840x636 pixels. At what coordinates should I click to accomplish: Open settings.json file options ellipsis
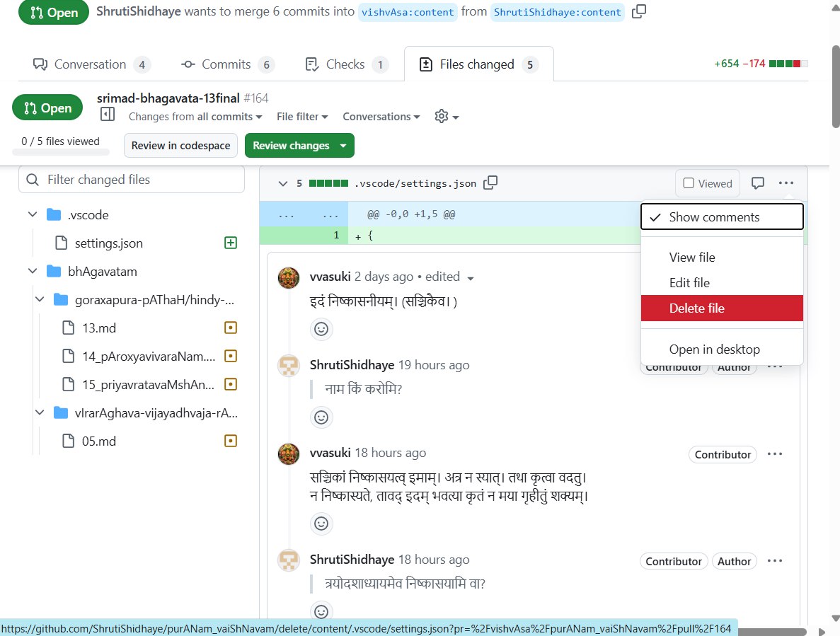[x=786, y=183]
